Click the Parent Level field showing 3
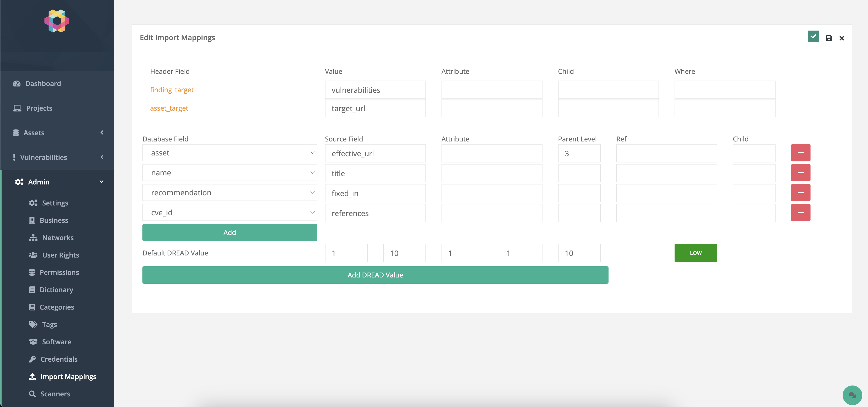 click(x=579, y=153)
